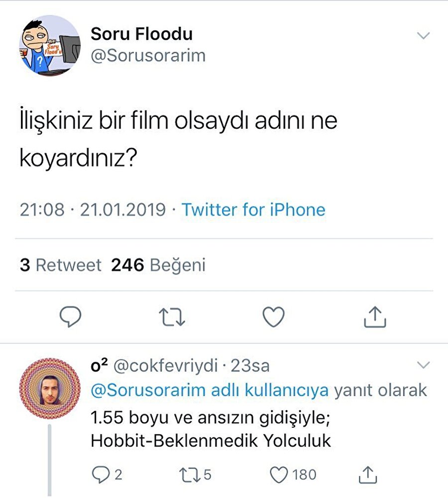Expand options via the top-right chevron

pyautogui.click(x=424, y=35)
